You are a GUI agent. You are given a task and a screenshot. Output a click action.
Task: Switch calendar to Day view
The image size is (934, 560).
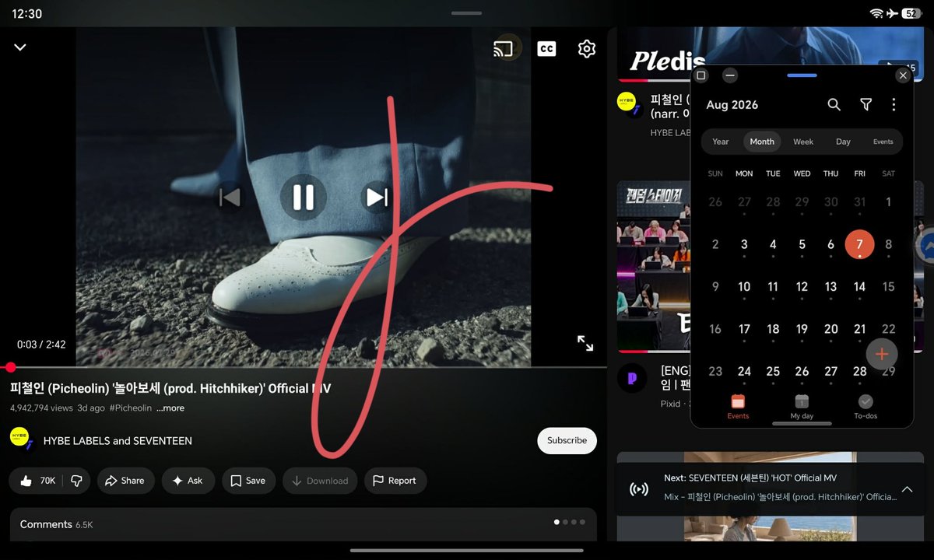click(843, 142)
